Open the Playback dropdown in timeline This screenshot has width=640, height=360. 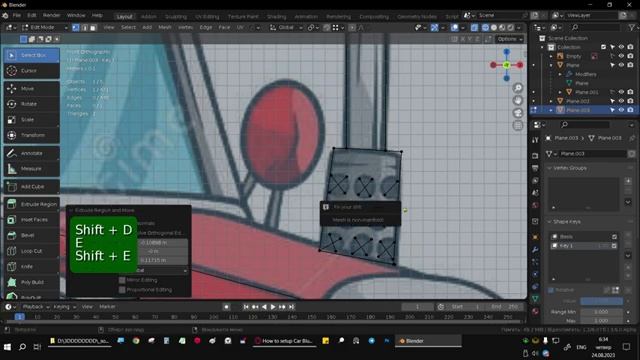point(36,307)
